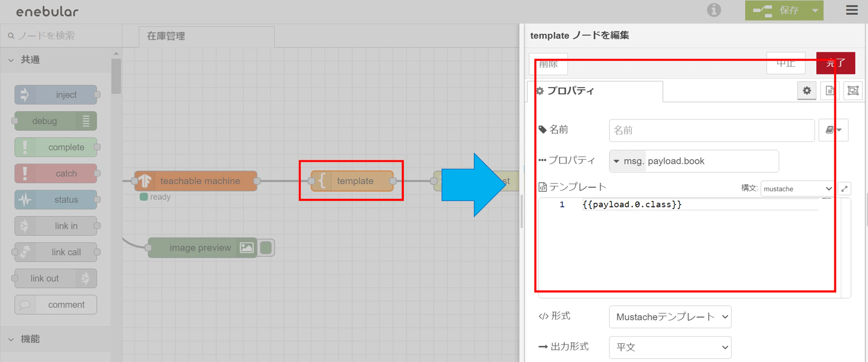Open the name field type dropdown

[833, 130]
